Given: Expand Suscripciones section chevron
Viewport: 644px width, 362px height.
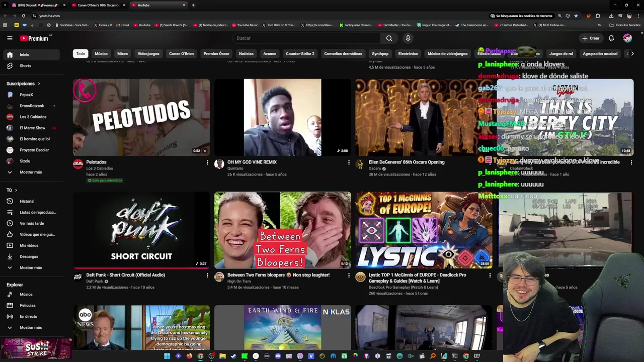Looking at the screenshot, I should 39,84.
